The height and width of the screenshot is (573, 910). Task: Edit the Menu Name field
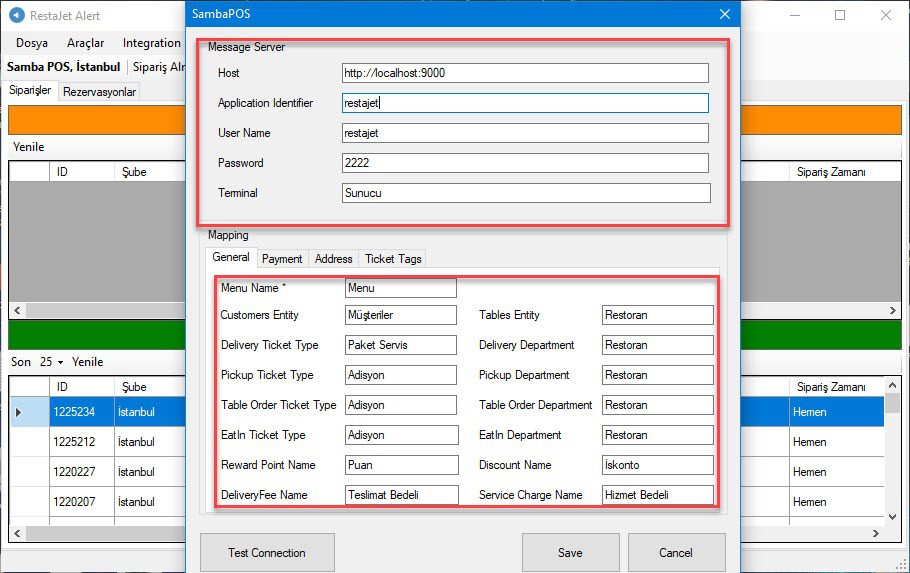point(400,288)
